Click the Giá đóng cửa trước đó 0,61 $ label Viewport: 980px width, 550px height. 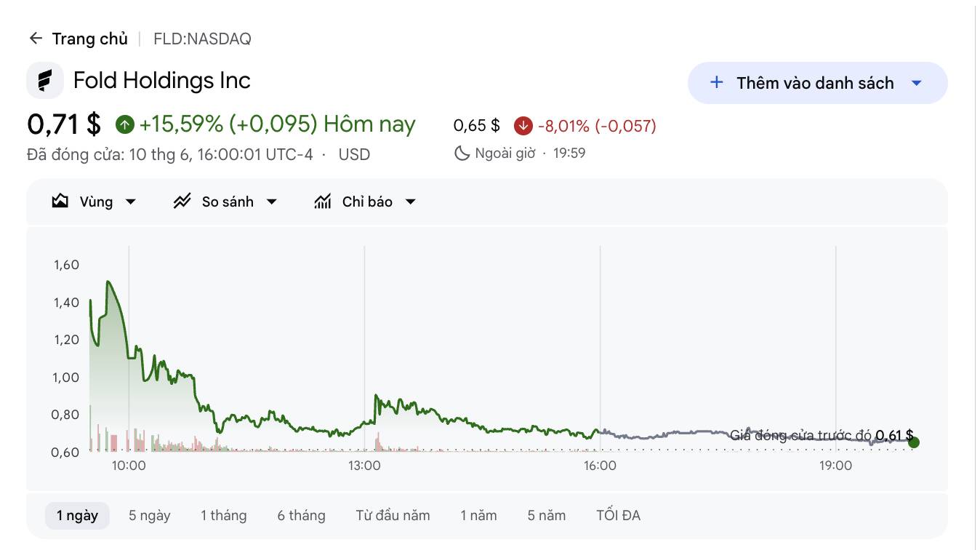[822, 436]
